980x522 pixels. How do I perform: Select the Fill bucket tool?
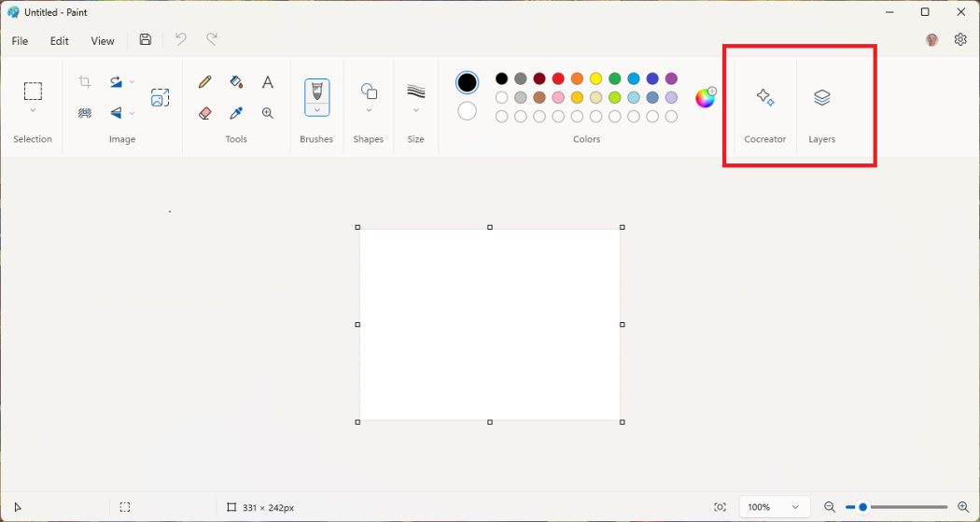[236, 82]
